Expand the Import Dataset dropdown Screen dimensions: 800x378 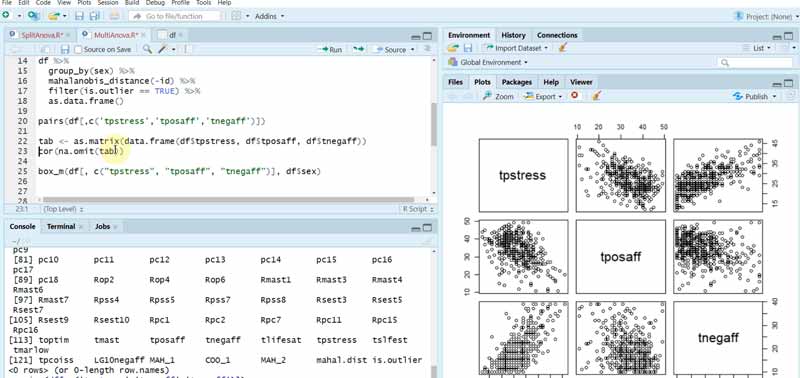pos(516,47)
